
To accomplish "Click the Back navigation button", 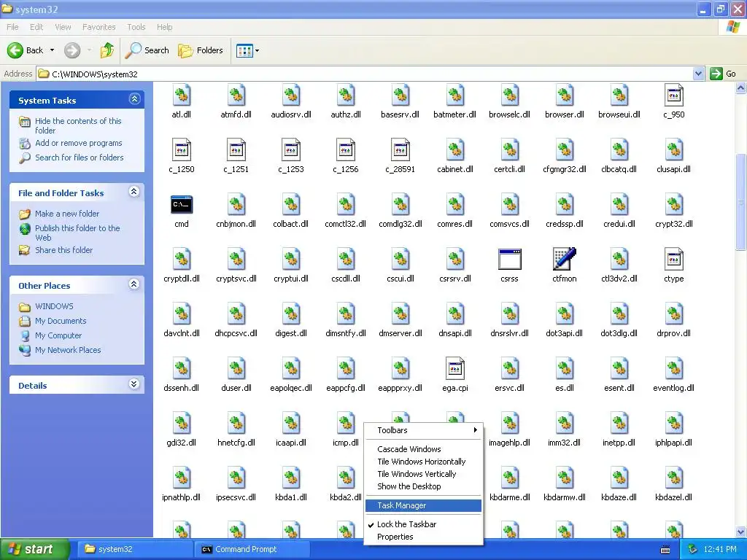I will [x=26, y=50].
